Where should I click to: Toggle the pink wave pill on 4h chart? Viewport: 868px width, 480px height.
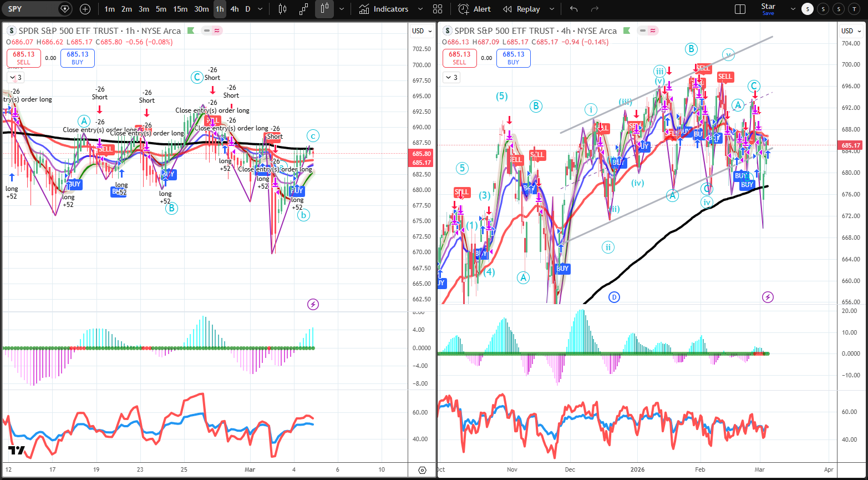pos(652,31)
